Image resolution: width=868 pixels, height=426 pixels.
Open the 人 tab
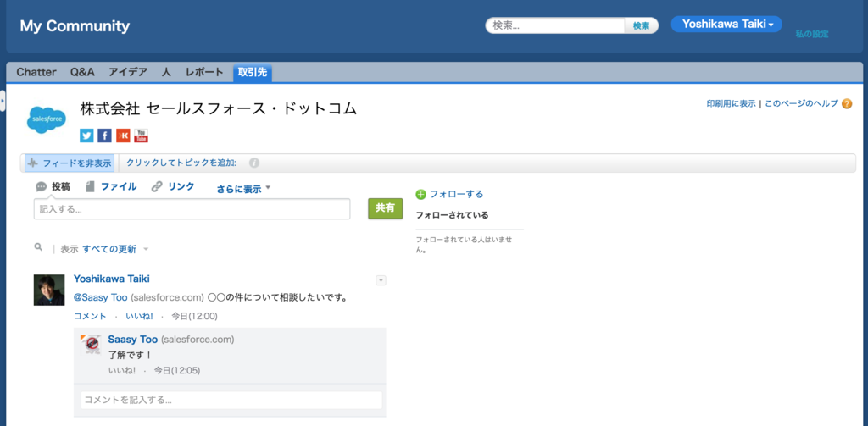coord(166,72)
